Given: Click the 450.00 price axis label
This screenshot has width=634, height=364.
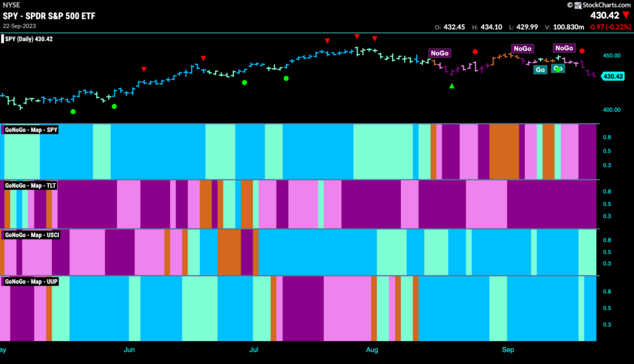Looking at the screenshot, I should click(612, 56).
